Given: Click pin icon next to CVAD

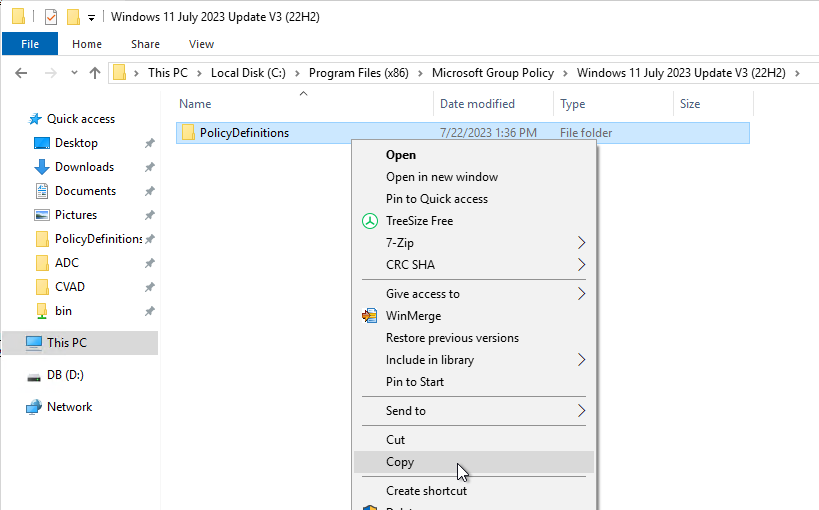Looking at the screenshot, I should (149, 287).
